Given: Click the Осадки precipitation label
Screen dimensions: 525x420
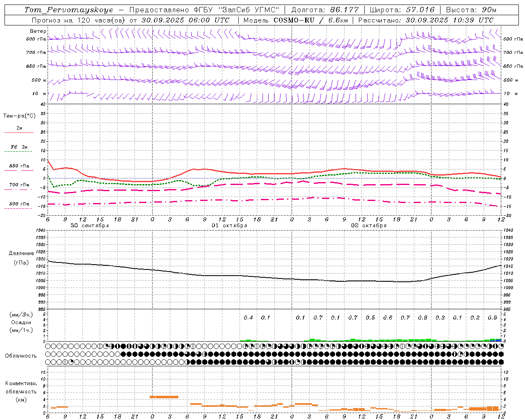Looking at the screenshot, I should click(x=21, y=322).
